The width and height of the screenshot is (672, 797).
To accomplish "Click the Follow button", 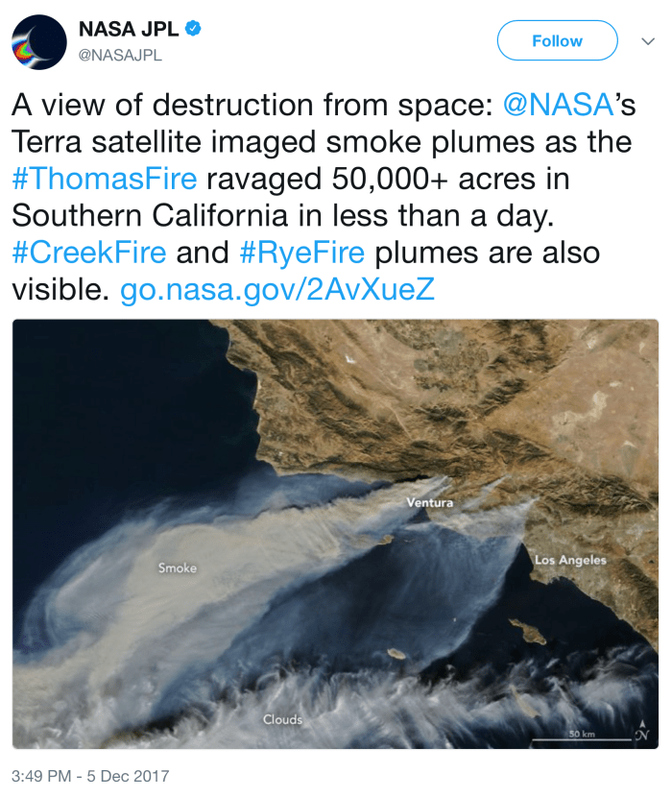I will 557,41.
